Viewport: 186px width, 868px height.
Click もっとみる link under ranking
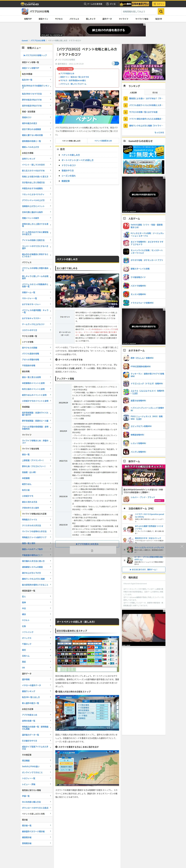point(159,132)
